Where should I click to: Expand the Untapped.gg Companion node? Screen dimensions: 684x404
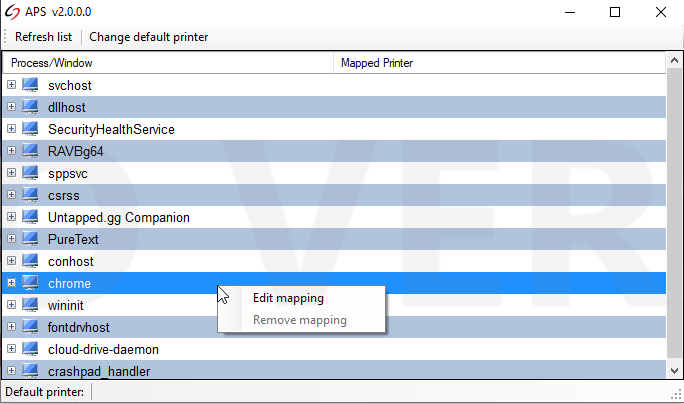[x=11, y=217]
